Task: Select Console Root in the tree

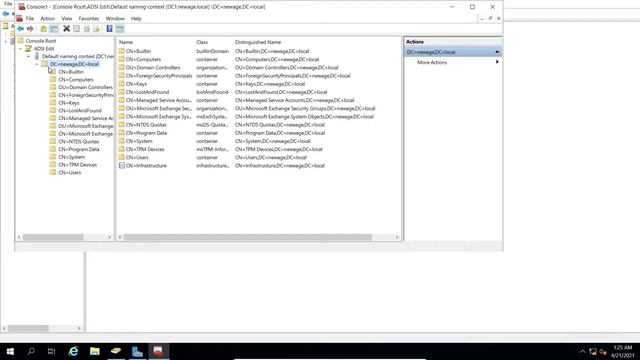Action: (41, 41)
